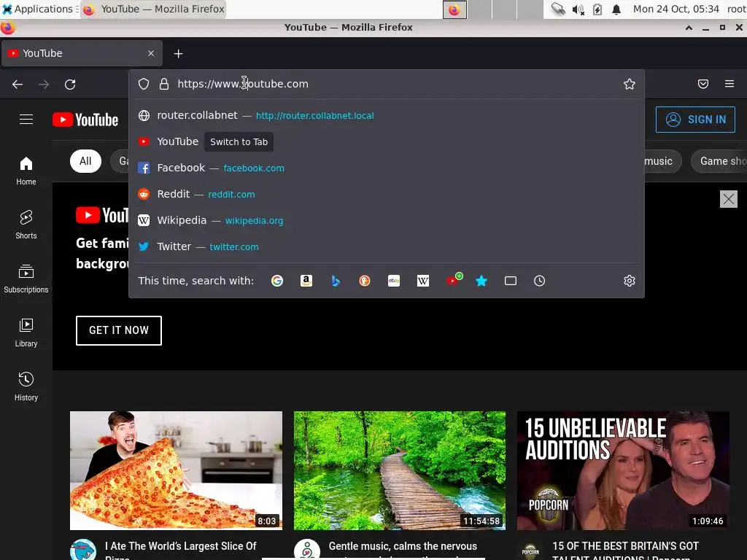
Task: Go to YouTube Home in sidebar
Action: click(x=26, y=171)
